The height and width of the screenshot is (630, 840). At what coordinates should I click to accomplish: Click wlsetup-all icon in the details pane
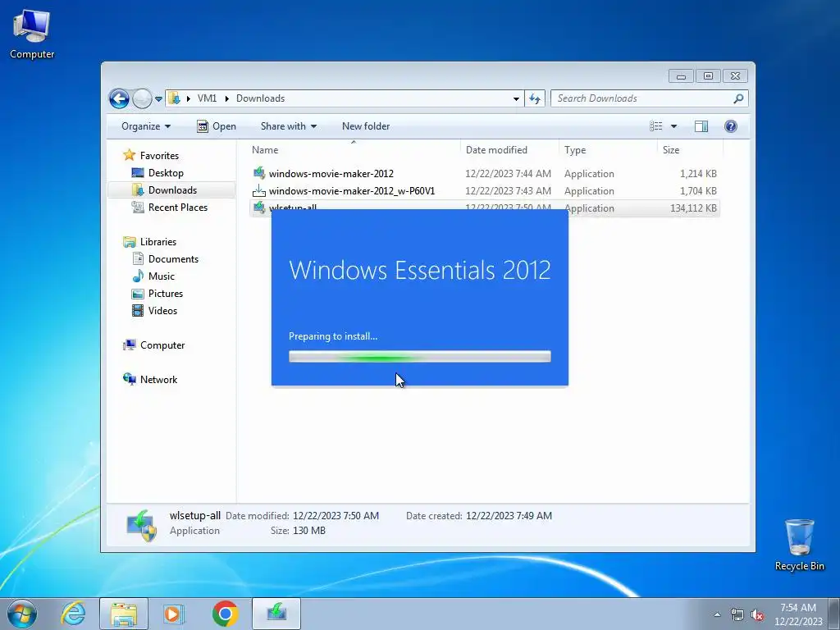(141, 525)
